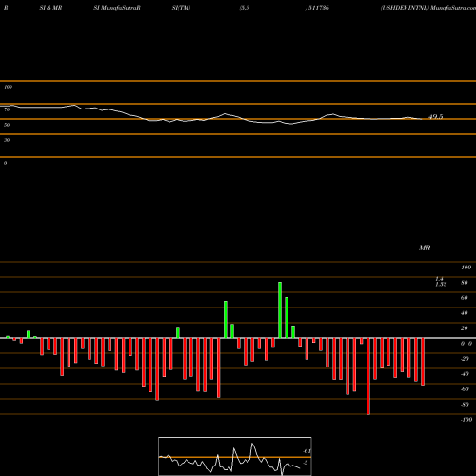Screen dimensions: 476x476
Task: Click the -61 label in mini chart
Action: [x=307, y=451]
